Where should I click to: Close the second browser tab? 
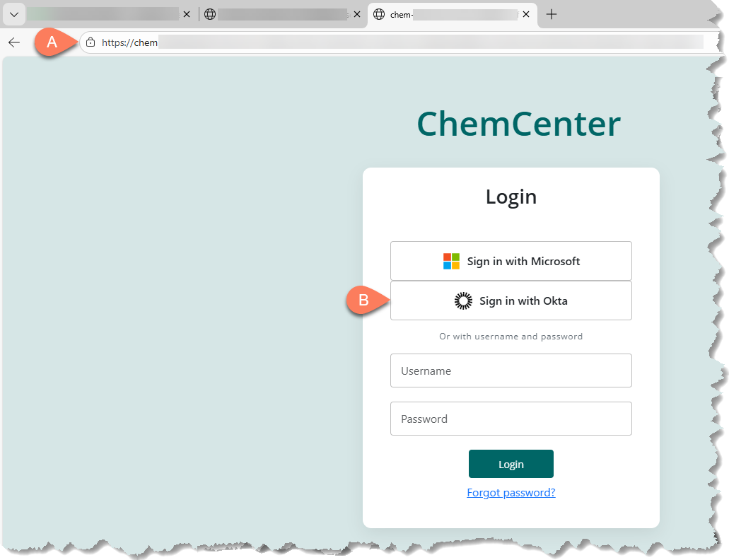click(x=357, y=14)
